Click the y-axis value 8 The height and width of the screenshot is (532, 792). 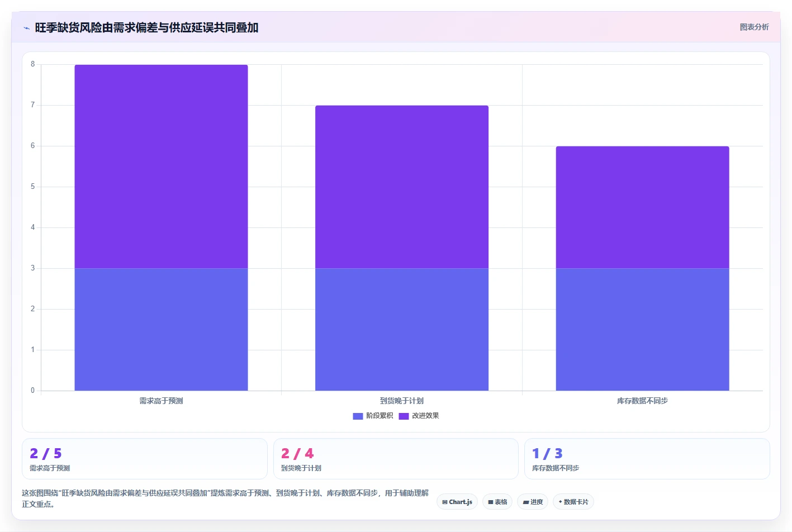pyautogui.click(x=32, y=64)
